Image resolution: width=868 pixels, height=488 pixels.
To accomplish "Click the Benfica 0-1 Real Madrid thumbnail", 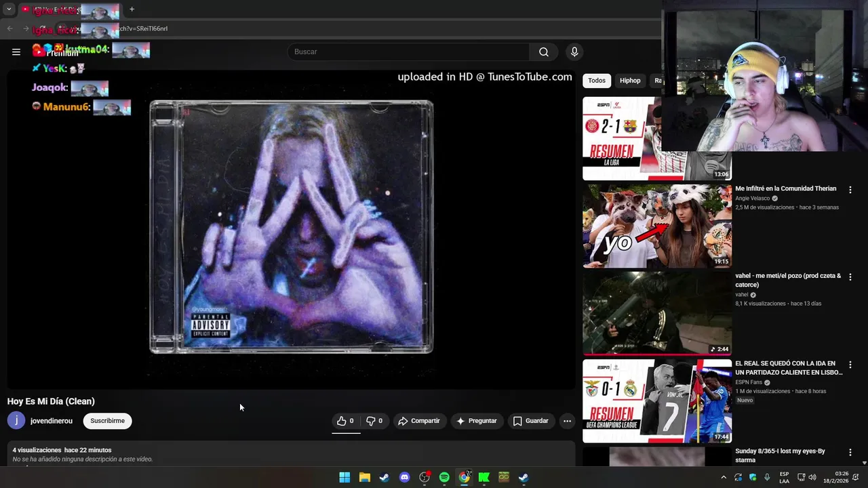I will click(657, 401).
